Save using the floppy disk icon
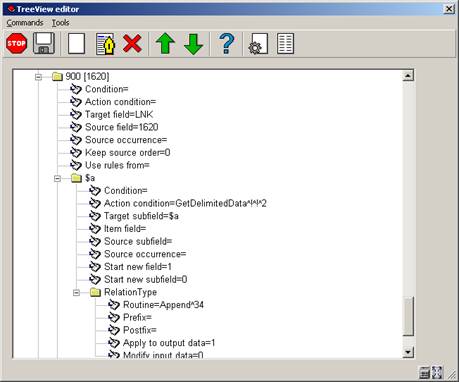The image size is (459, 382). (x=44, y=43)
